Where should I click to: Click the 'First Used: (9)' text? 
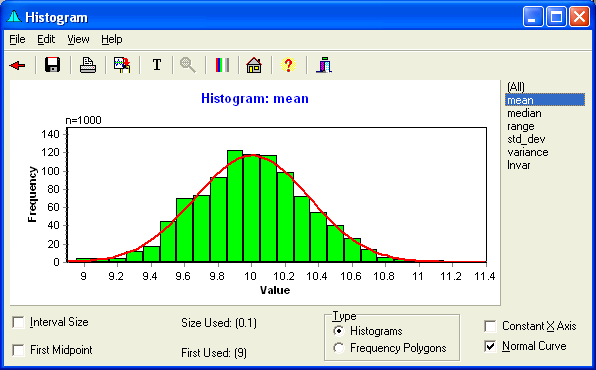(x=214, y=353)
